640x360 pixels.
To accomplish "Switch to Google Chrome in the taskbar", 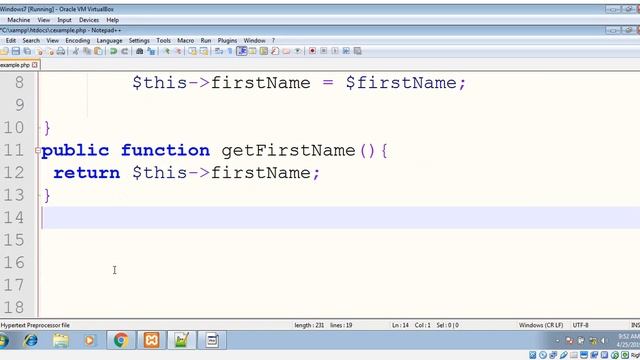I will [121, 340].
